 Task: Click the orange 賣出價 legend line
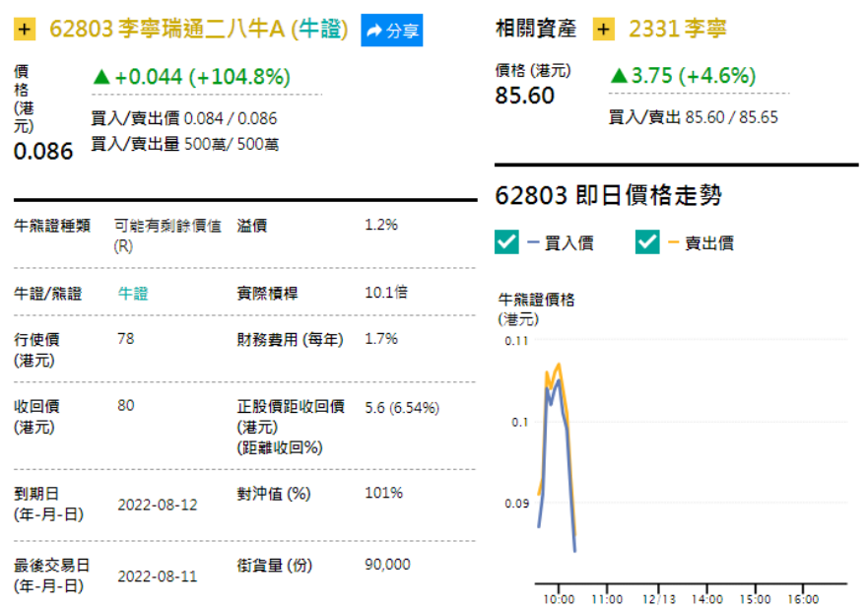point(674,242)
